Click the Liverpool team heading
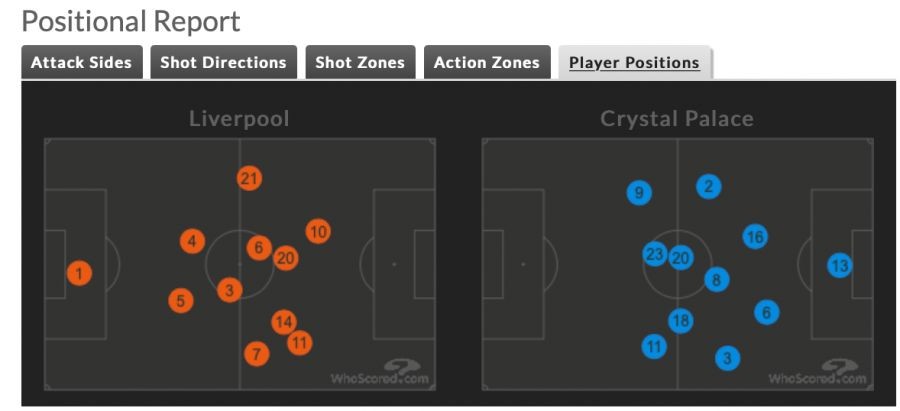The image size is (900, 411). (x=239, y=119)
